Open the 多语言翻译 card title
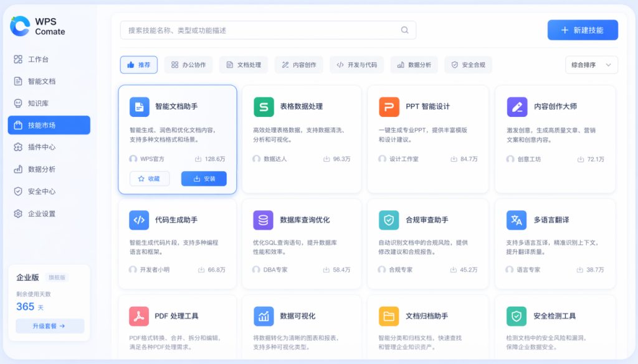Image resolution: width=638 pixels, height=364 pixels. click(551, 220)
